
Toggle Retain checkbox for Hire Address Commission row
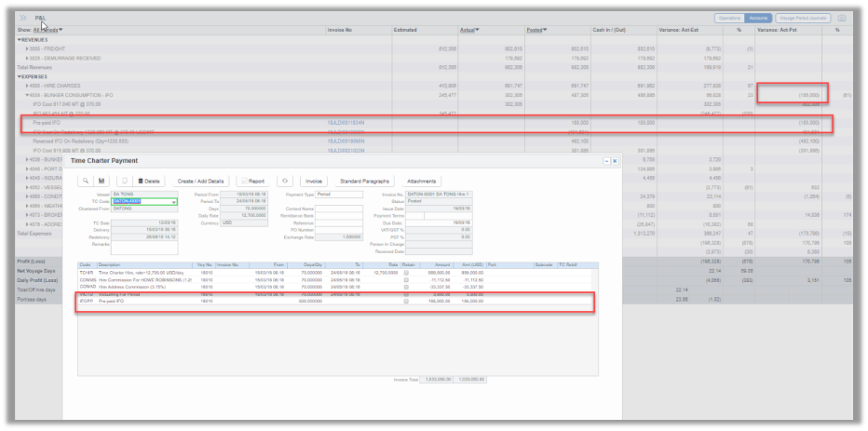coord(406,287)
